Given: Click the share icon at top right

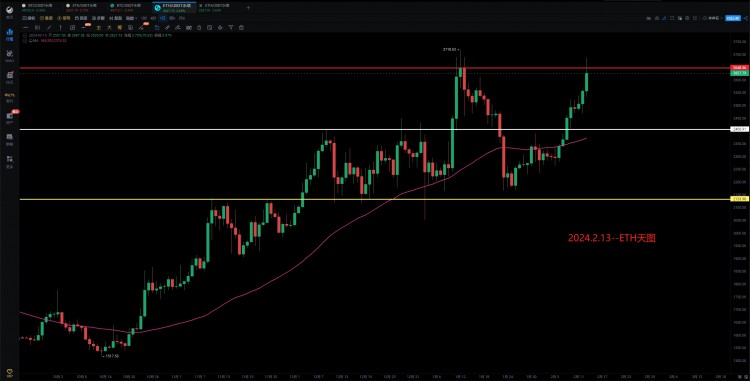Looking at the screenshot, I should (x=746, y=18).
